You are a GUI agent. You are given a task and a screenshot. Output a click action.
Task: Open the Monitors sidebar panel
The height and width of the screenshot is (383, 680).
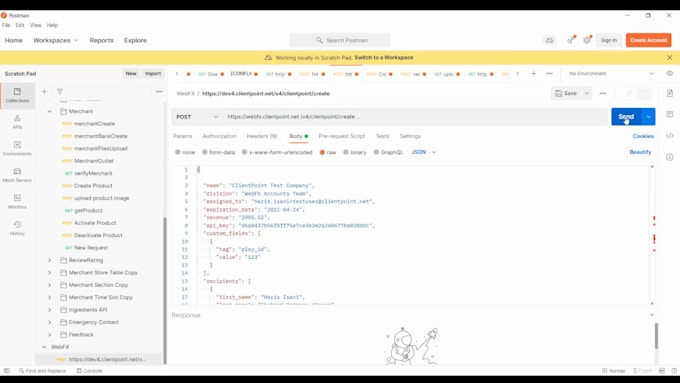coord(17,201)
